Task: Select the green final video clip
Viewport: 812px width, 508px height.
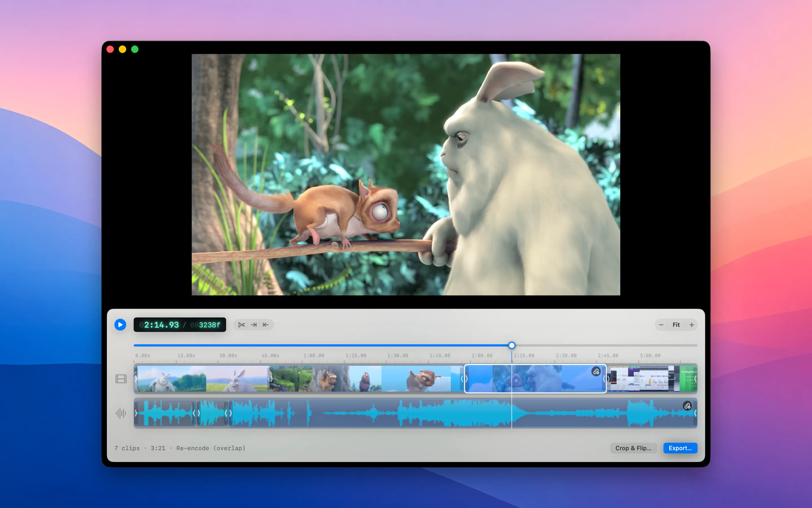Action: pyautogui.click(x=688, y=379)
